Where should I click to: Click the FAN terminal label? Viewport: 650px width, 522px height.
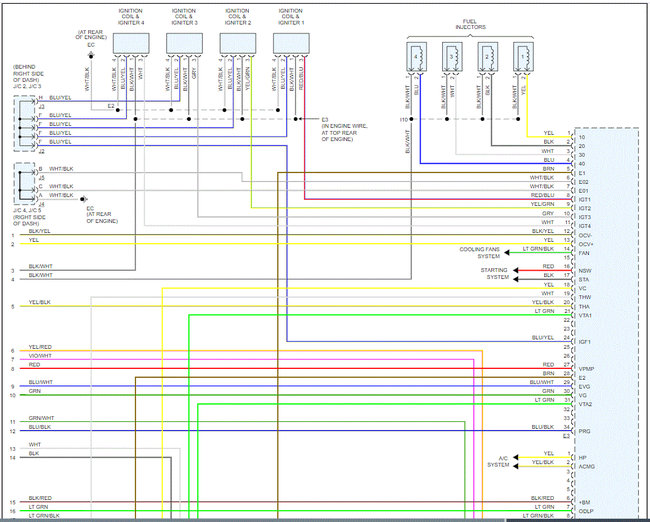584,253
